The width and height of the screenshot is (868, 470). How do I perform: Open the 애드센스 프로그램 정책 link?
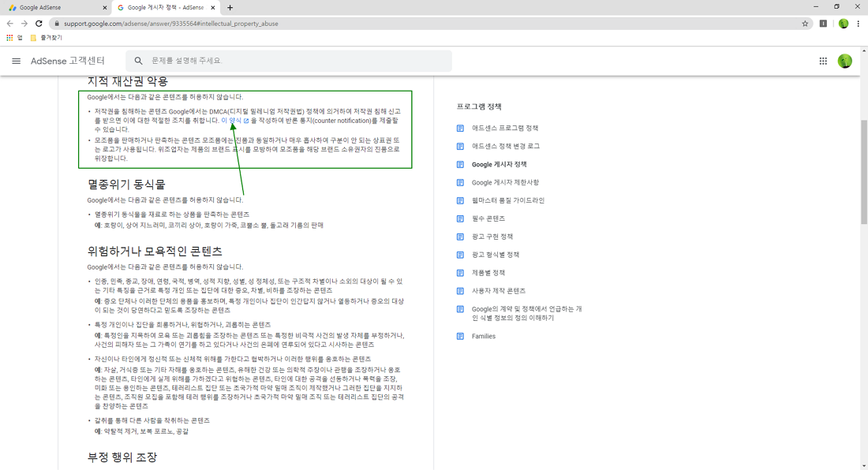[505, 129]
